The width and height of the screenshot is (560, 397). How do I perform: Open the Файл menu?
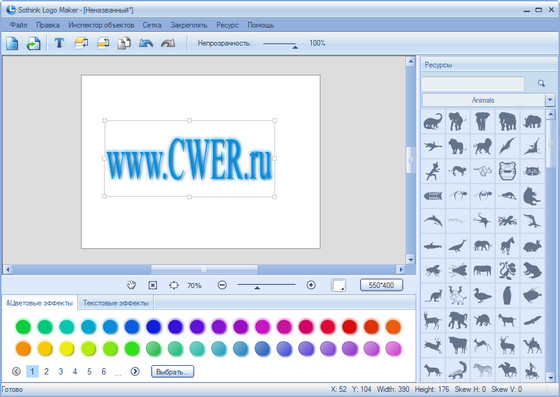click(18, 25)
